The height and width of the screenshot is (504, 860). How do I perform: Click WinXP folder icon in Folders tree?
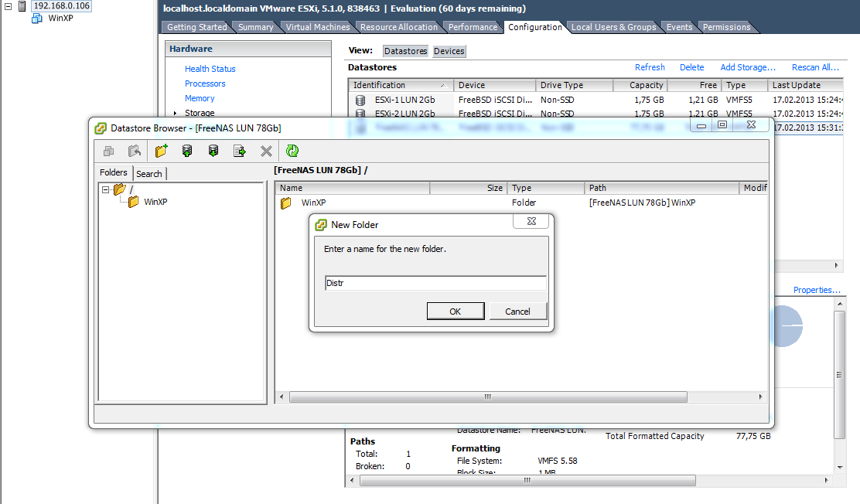click(x=133, y=202)
